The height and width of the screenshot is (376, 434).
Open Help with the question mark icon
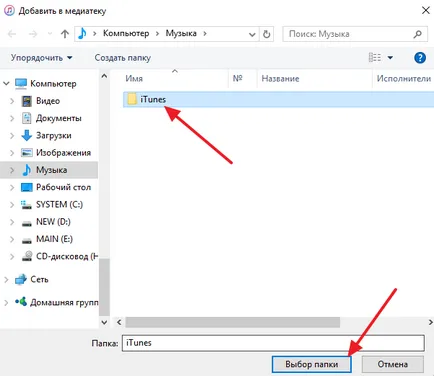420,58
